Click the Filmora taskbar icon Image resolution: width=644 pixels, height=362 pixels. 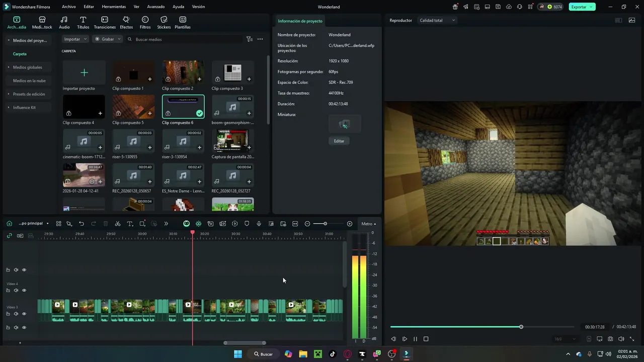[407, 354]
